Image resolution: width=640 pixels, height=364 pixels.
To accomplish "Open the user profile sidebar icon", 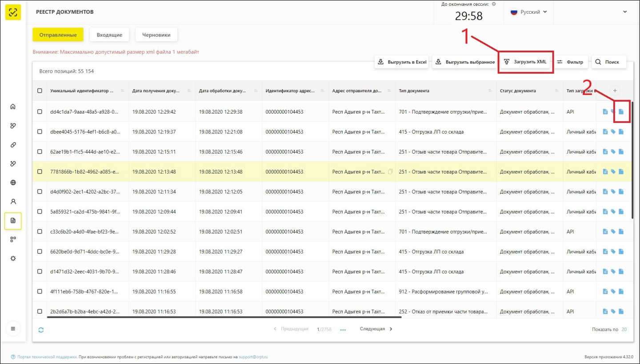I will tap(13, 202).
